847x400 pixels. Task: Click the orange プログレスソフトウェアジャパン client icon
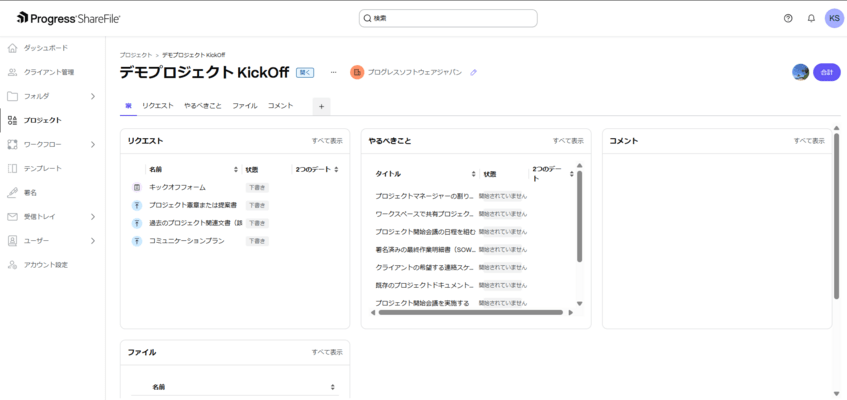click(357, 72)
